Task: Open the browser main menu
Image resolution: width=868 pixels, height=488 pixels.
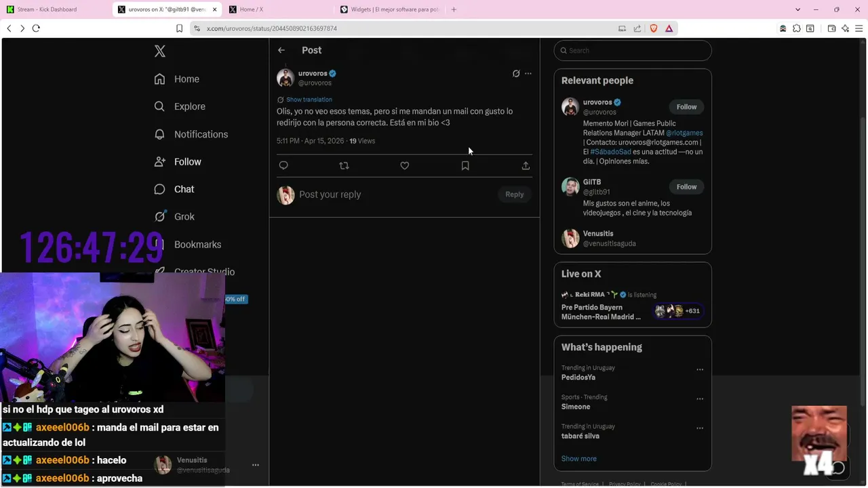Action: coord(859,28)
